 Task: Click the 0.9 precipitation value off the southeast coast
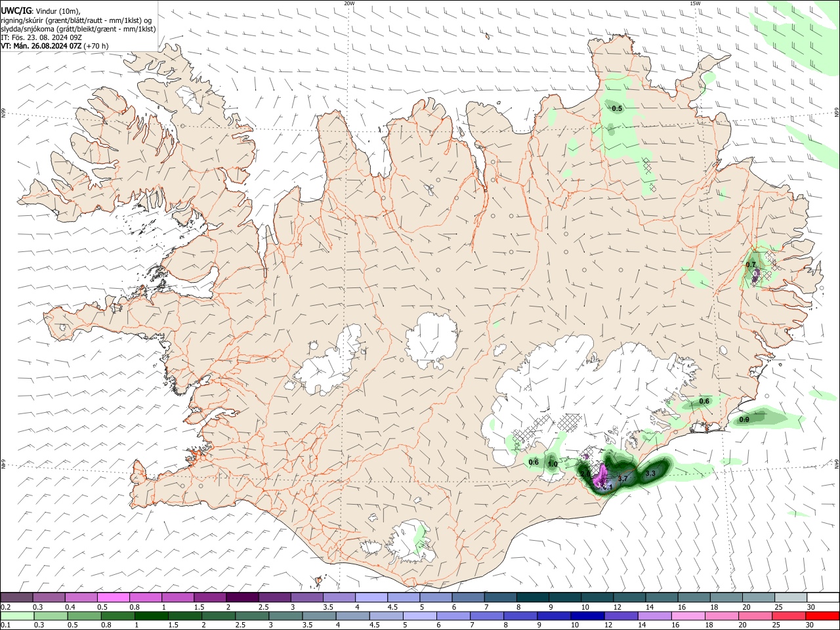point(744,420)
